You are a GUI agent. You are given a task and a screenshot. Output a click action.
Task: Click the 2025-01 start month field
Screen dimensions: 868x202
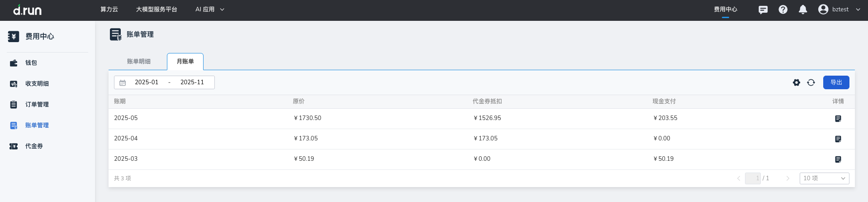(147, 82)
